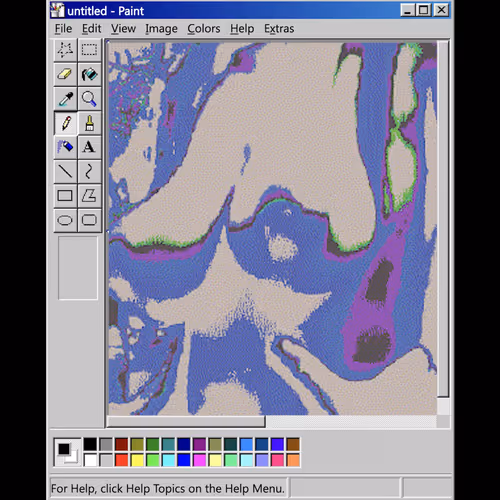Select the bright red palette swatch

pos(121,460)
